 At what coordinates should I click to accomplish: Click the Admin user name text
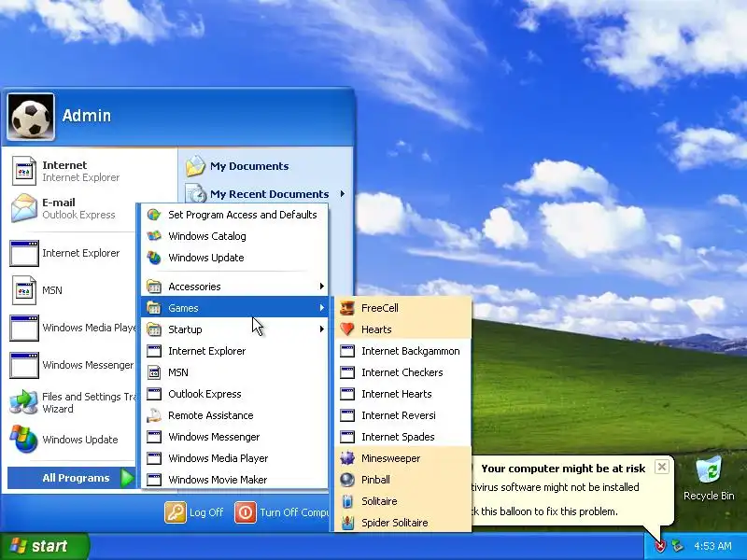click(87, 116)
